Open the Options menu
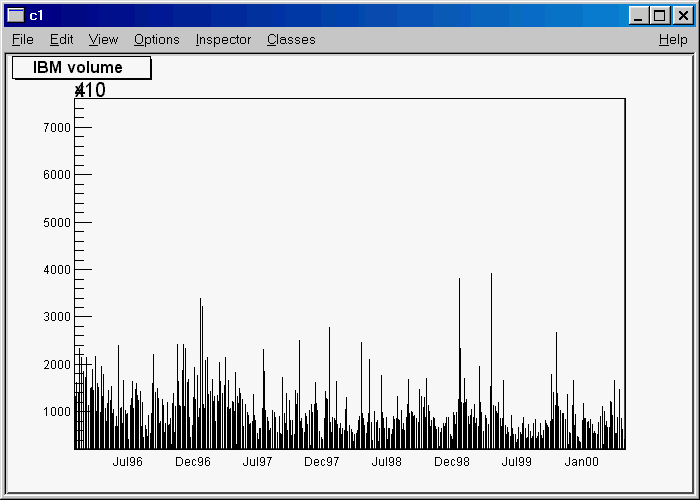Viewport: 700px width, 500px height. (156, 39)
